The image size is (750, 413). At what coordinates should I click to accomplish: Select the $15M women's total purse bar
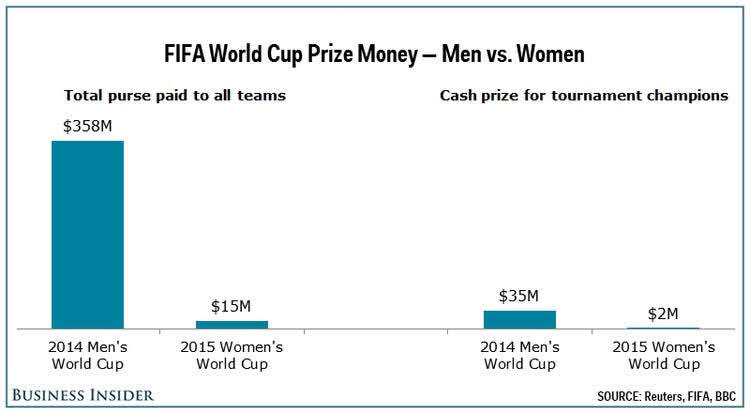pos(231,324)
